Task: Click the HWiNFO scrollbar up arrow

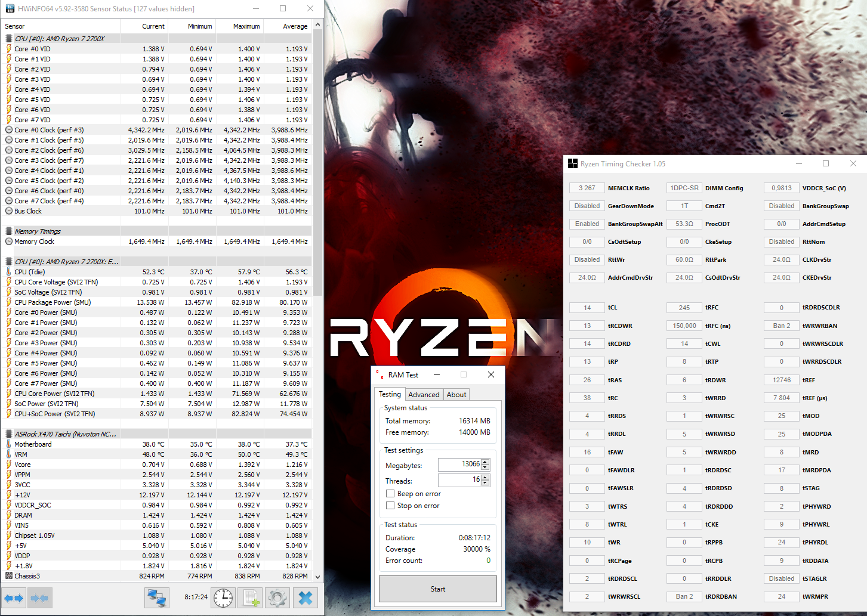Action: tap(317, 25)
